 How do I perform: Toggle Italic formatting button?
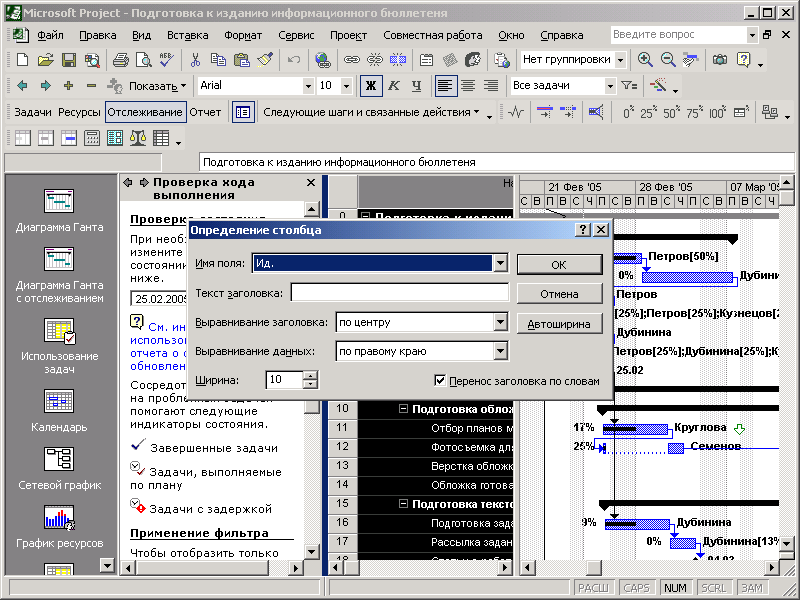(x=393, y=86)
